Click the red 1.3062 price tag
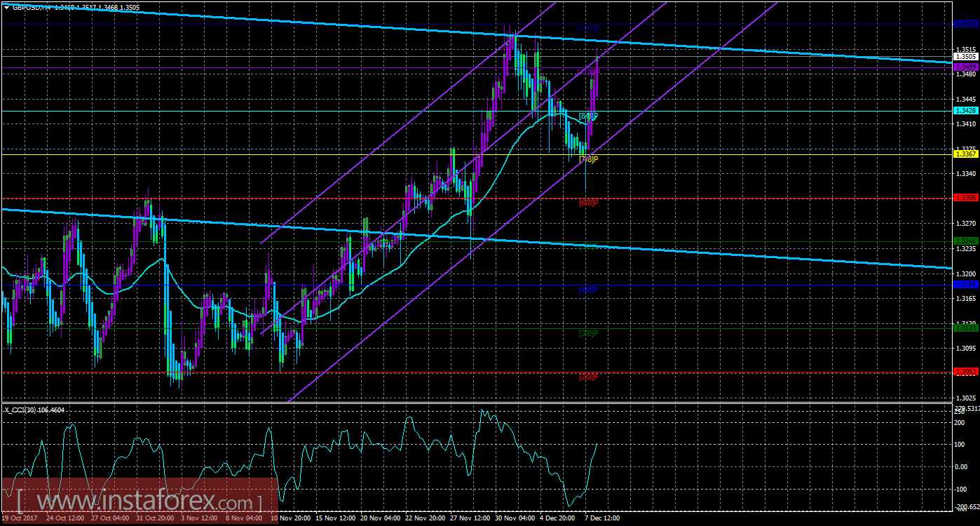This screenshot has width=980, height=526. [x=966, y=370]
